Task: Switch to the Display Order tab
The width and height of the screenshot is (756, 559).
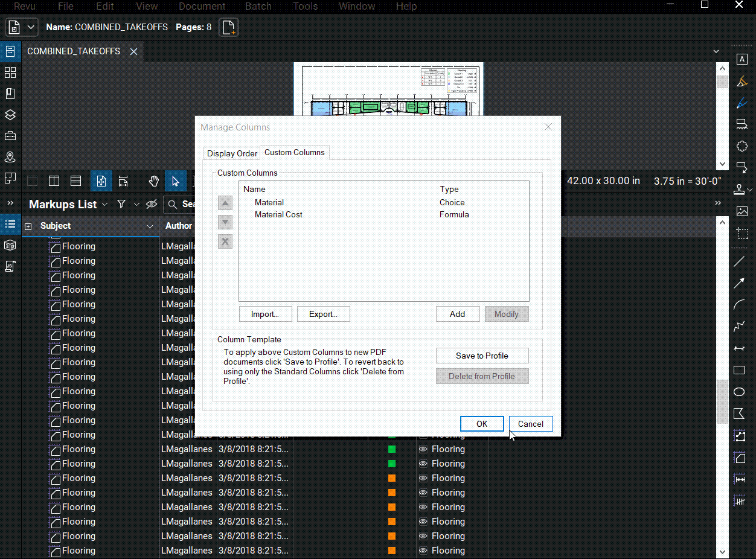Action: [x=232, y=153]
